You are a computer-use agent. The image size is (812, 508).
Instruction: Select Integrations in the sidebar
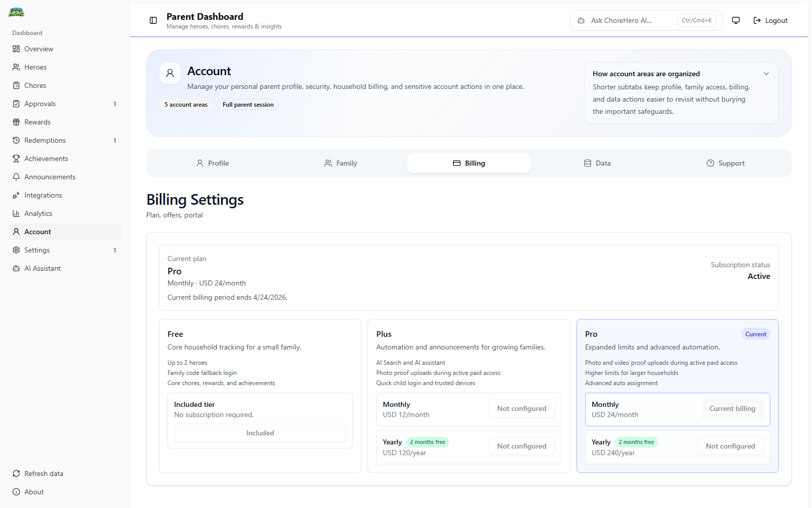[43, 195]
